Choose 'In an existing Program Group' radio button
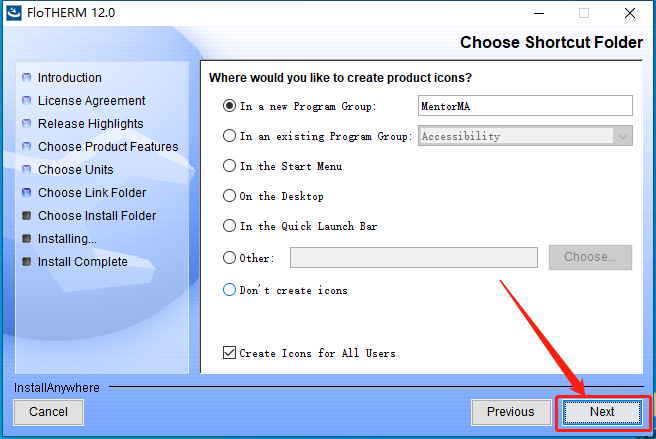 (x=229, y=136)
